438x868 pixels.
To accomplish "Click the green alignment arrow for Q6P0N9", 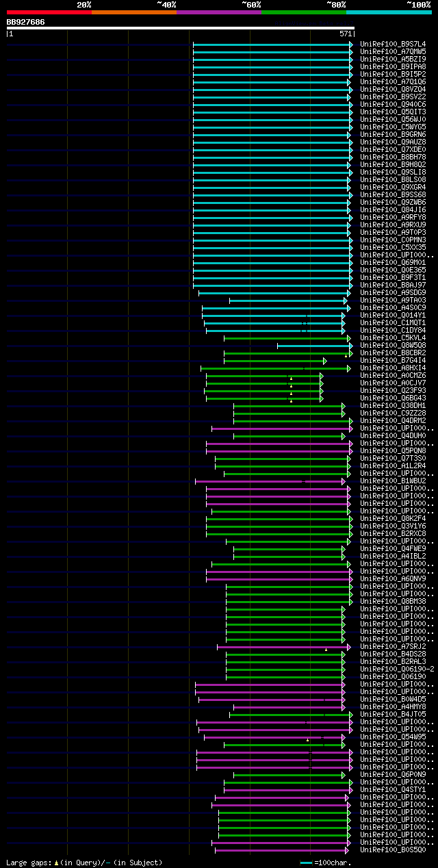I will click(x=289, y=775).
